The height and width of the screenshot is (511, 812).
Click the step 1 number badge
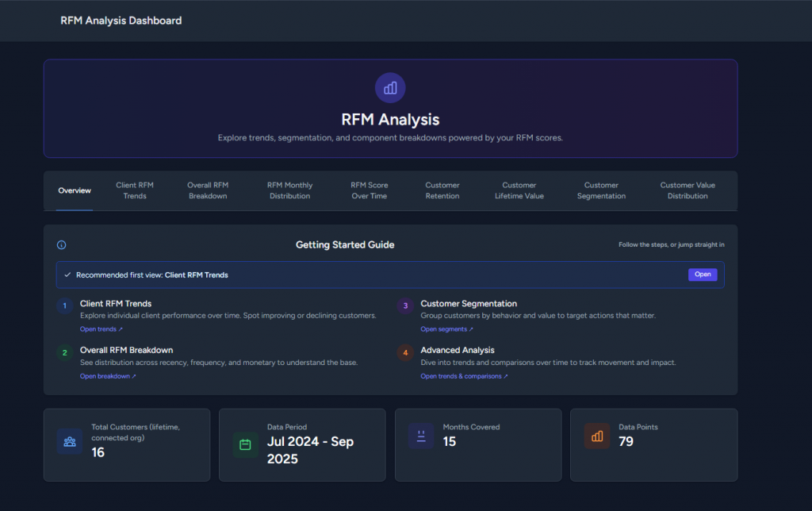tap(65, 305)
